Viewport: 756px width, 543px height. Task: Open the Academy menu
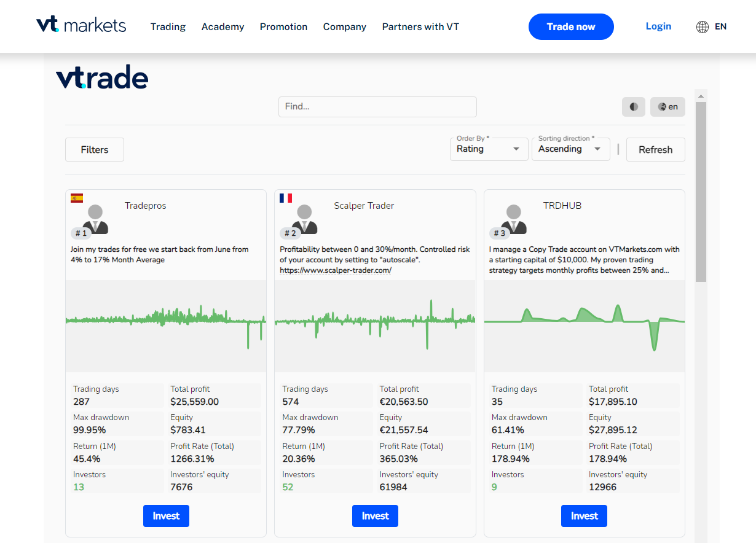point(222,27)
